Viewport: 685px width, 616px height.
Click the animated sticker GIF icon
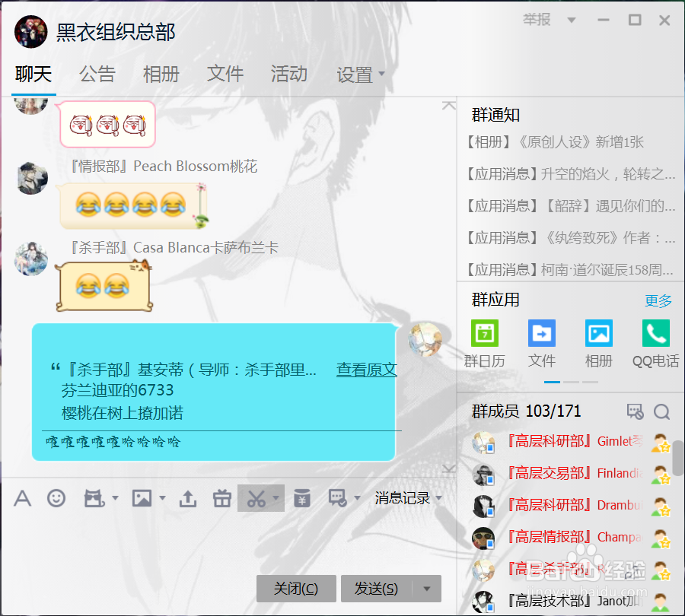94,498
